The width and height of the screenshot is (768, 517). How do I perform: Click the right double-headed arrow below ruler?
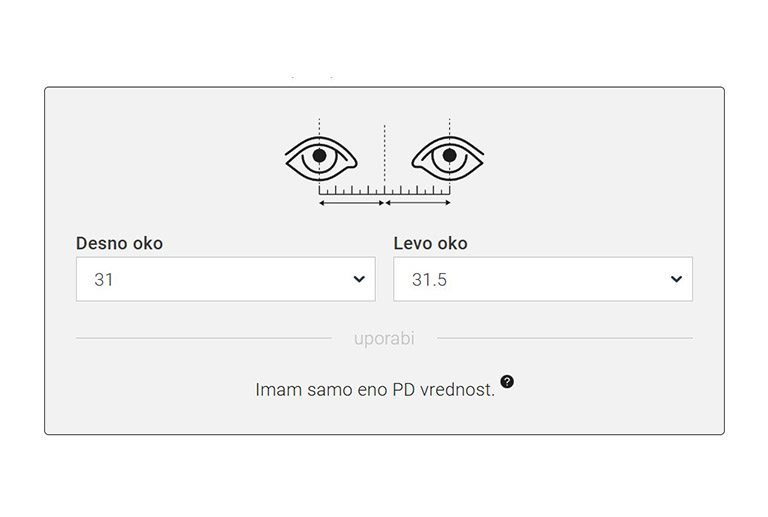418,203
